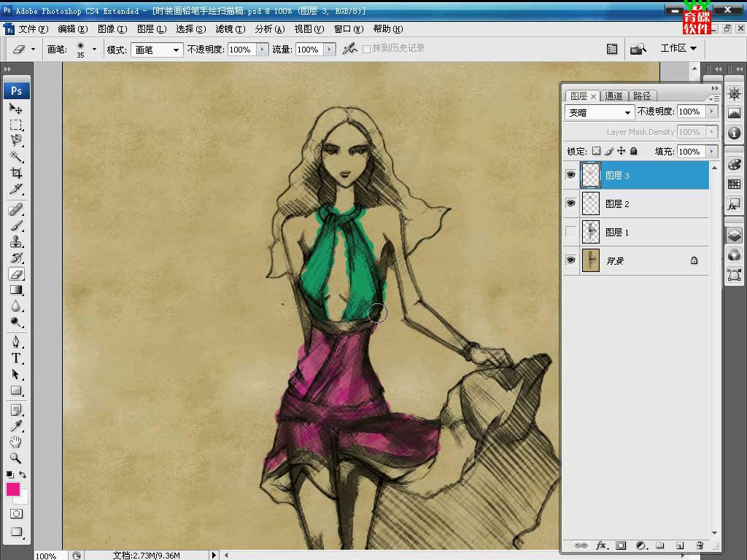
Task: Check the 抹到历史记录 checkbox
Action: (366, 49)
